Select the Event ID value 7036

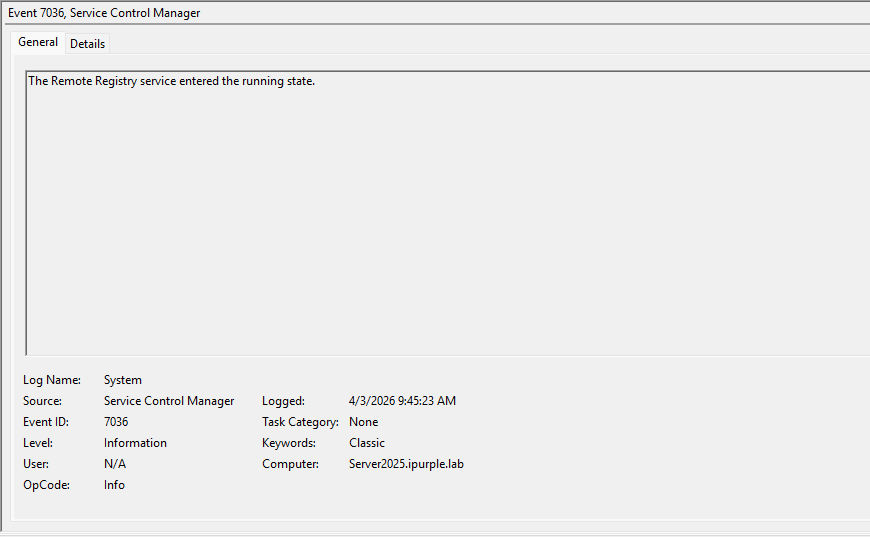tap(116, 422)
